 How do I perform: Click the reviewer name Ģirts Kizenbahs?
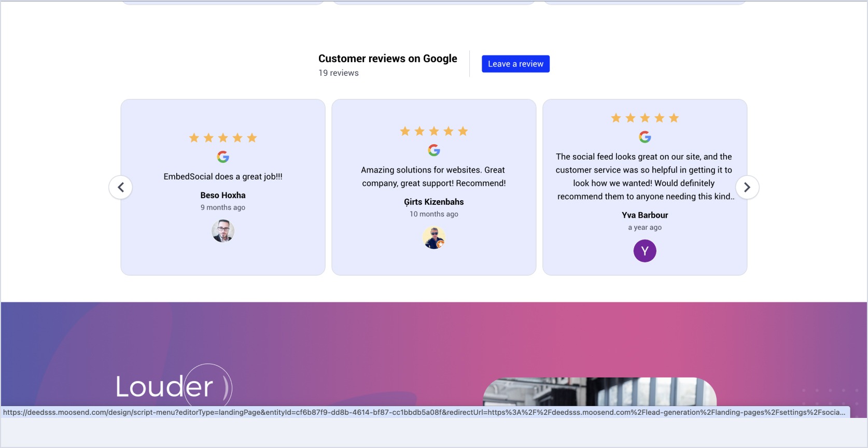(434, 202)
